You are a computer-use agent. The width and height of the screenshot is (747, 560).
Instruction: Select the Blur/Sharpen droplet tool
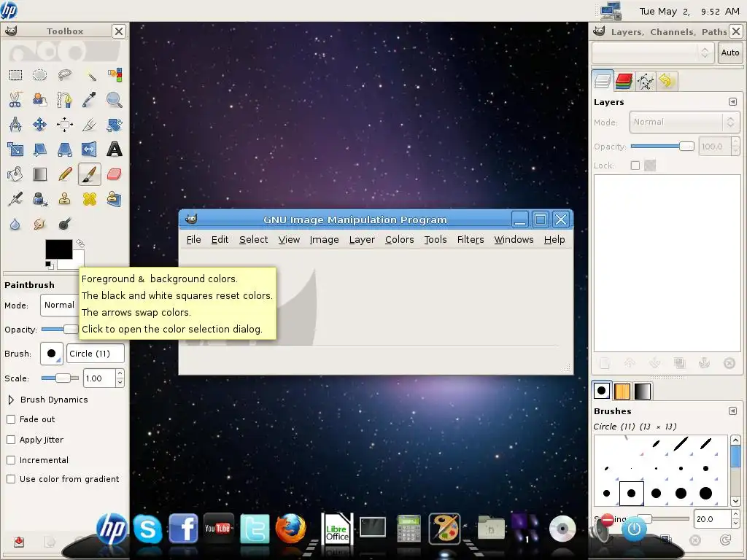(x=15, y=224)
